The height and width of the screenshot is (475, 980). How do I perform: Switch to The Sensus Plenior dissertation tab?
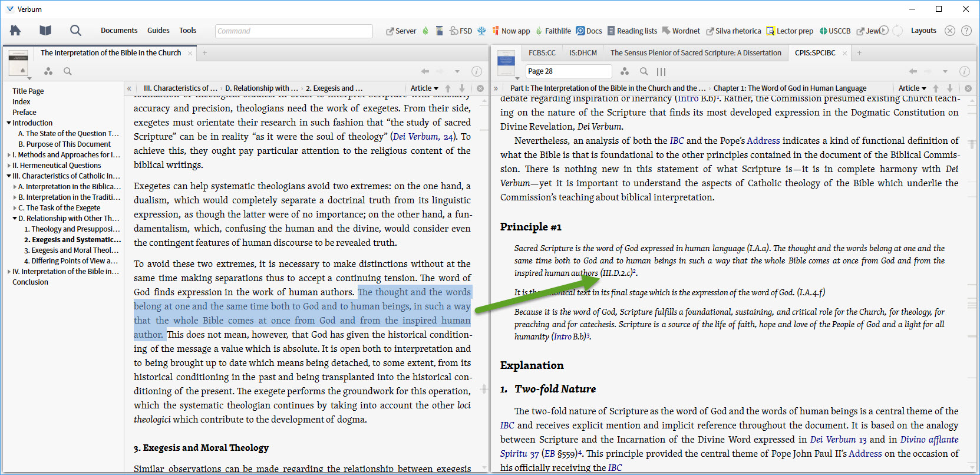696,53
